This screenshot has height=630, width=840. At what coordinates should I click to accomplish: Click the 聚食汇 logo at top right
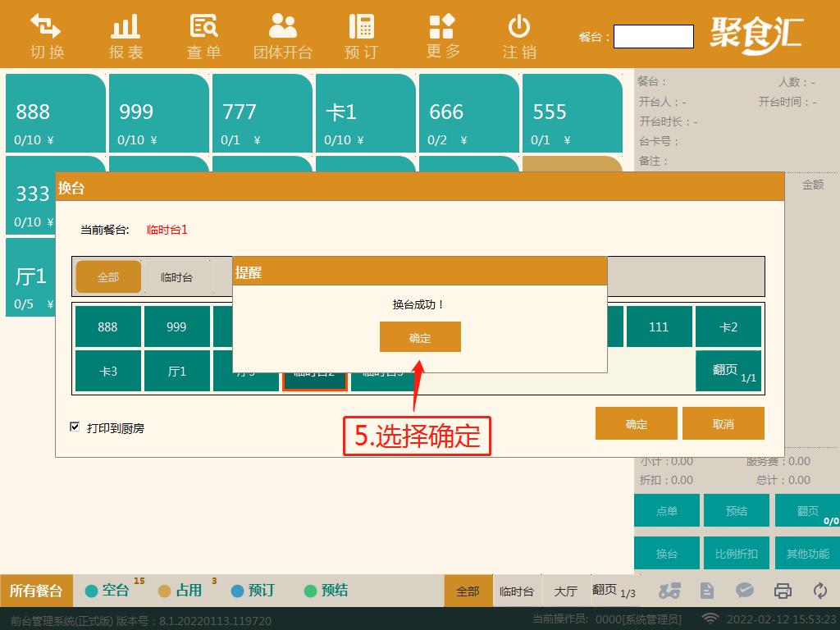(757, 35)
